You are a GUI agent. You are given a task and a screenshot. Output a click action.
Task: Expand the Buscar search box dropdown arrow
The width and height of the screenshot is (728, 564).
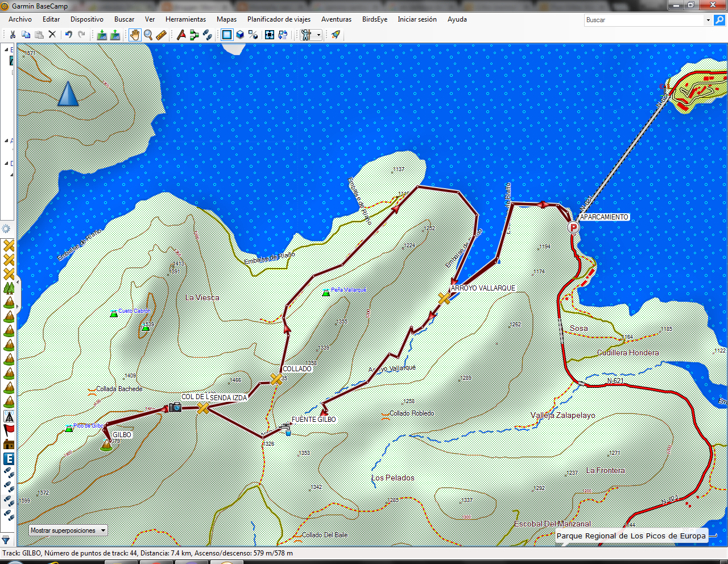pos(708,20)
